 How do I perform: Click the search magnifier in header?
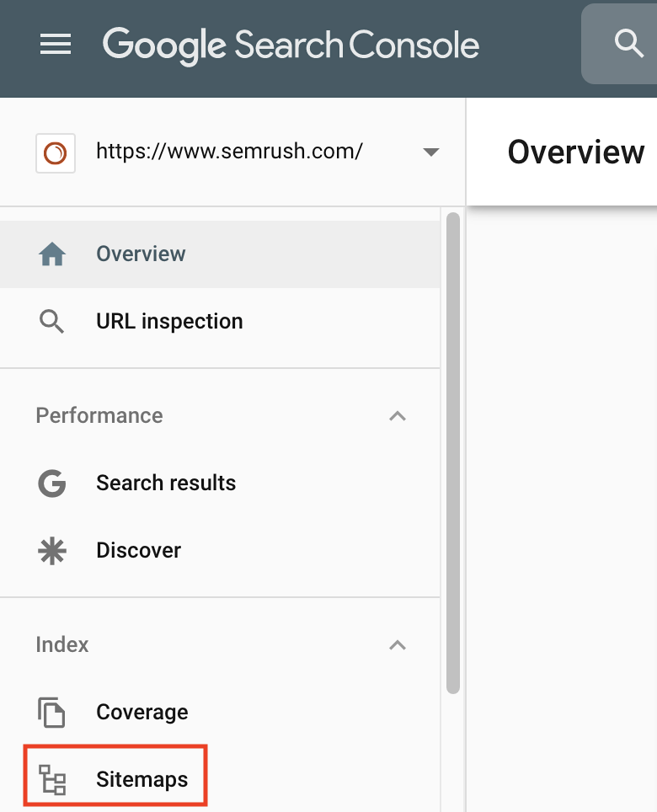point(628,44)
